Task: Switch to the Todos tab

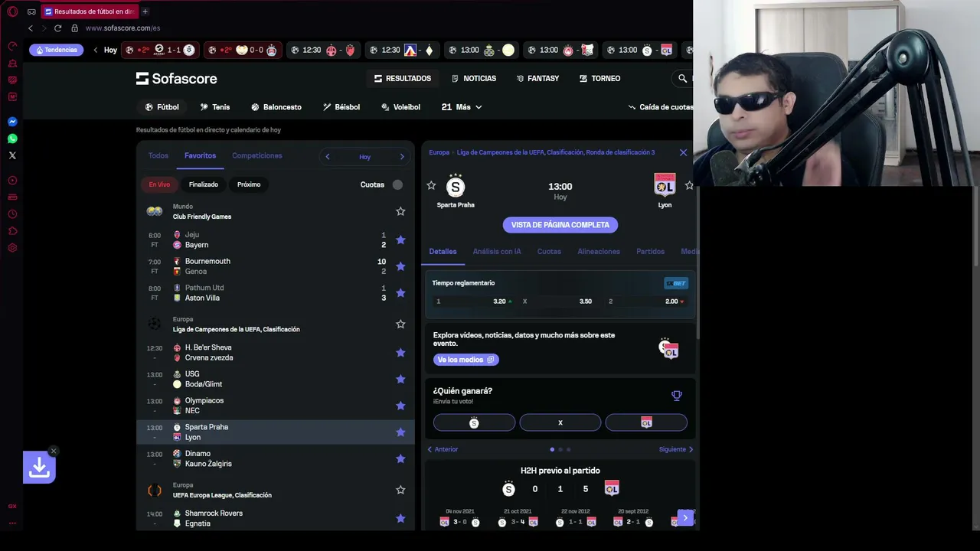Action: 158,155
